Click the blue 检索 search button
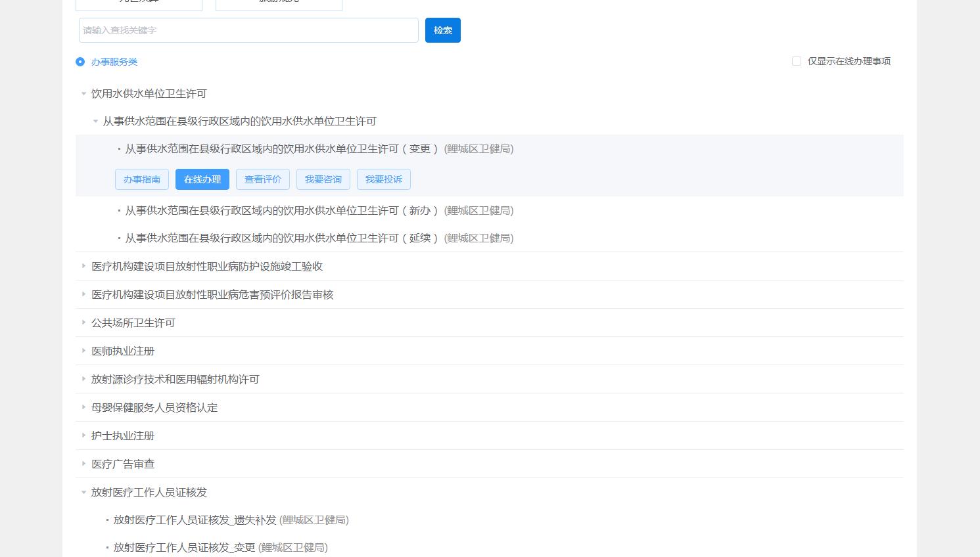The height and width of the screenshot is (557, 980). [x=442, y=30]
